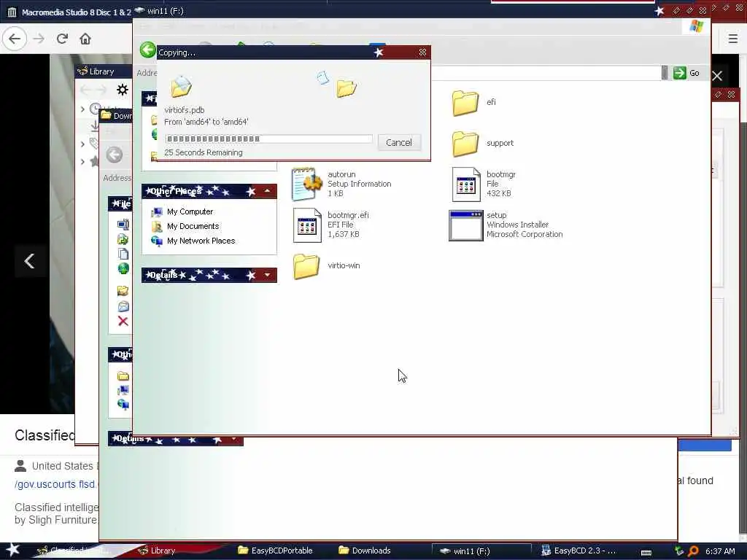Image resolution: width=747 pixels, height=560 pixels.
Task: Click the Windows flag logo in win11 window
Action: click(x=696, y=26)
